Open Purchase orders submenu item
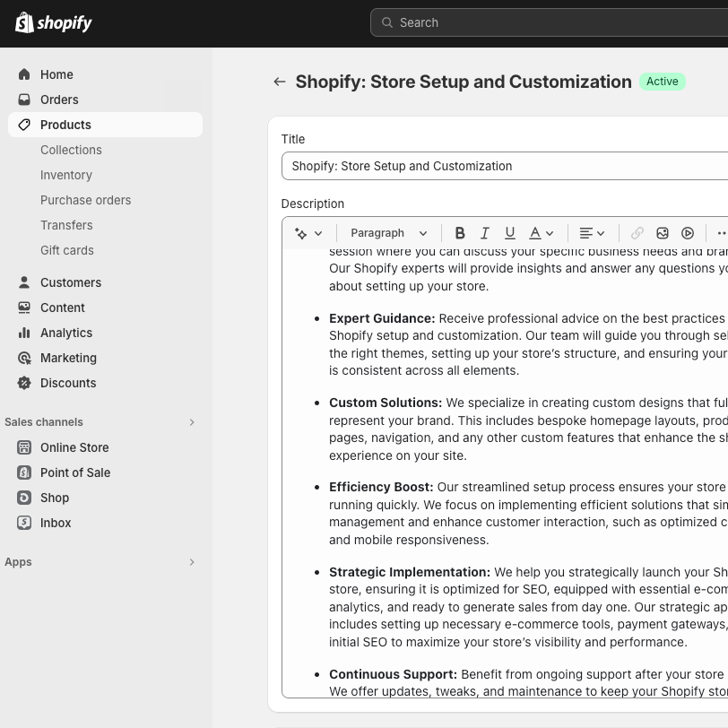The width and height of the screenshot is (728, 728). pos(85,200)
